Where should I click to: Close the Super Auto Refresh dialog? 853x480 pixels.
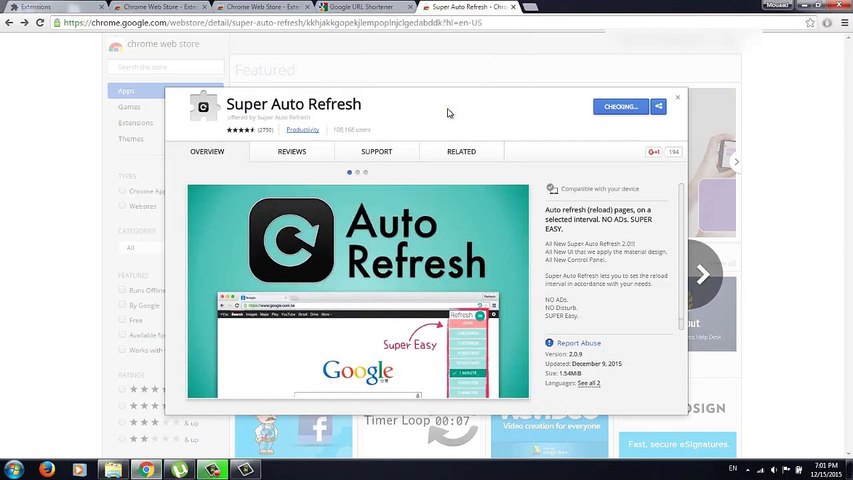(678, 97)
